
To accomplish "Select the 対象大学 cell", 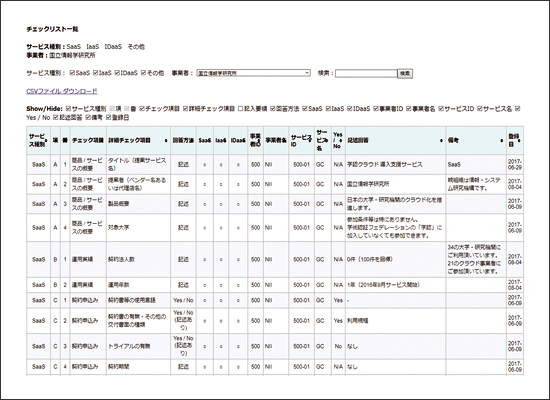I will [x=138, y=228].
